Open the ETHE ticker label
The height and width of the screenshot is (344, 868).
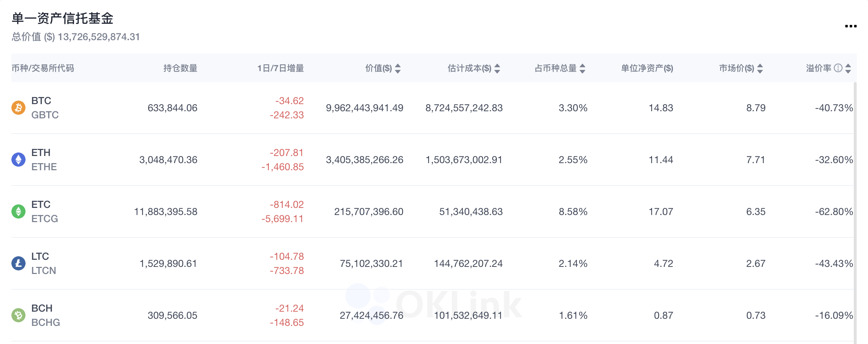(44, 167)
